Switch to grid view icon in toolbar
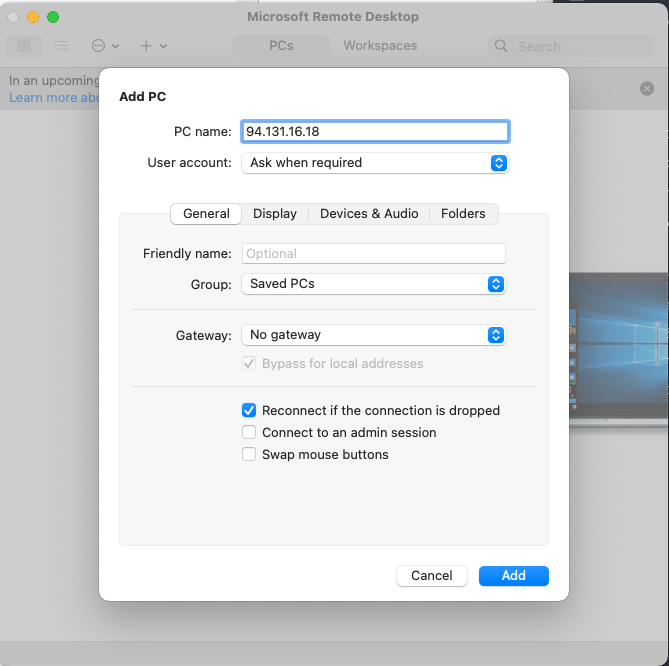 tap(24, 45)
